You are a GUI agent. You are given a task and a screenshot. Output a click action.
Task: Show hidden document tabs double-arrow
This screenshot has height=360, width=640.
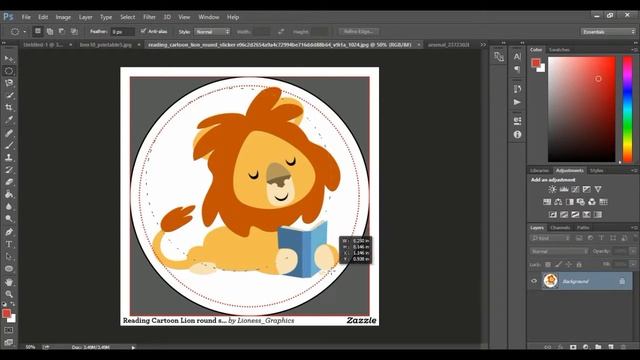pyautogui.click(x=483, y=44)
